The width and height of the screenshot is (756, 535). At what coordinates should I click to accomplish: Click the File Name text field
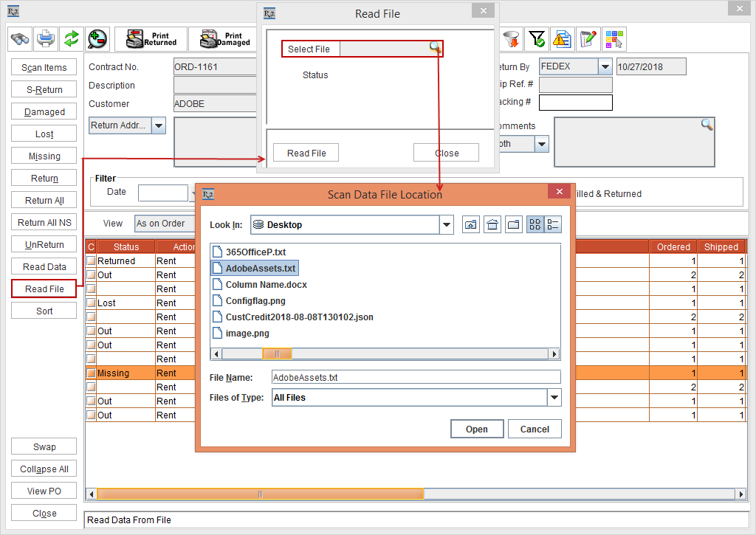point(416,377)
